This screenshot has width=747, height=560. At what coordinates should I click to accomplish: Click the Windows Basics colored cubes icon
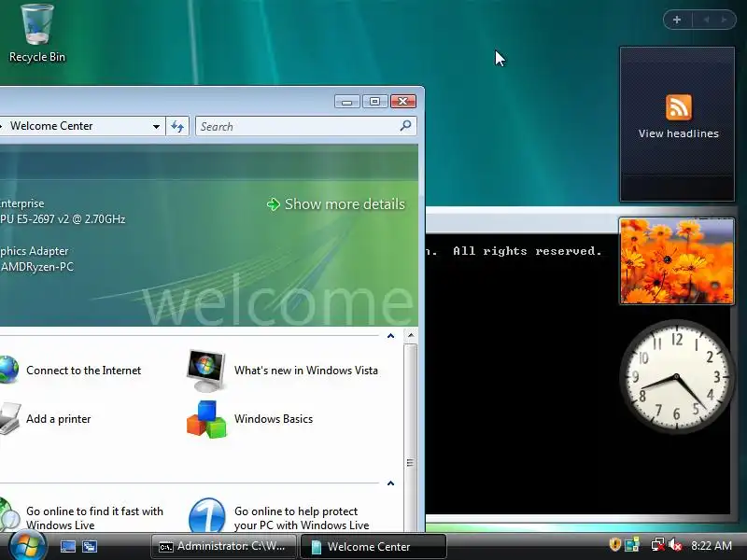coord(206,419)
